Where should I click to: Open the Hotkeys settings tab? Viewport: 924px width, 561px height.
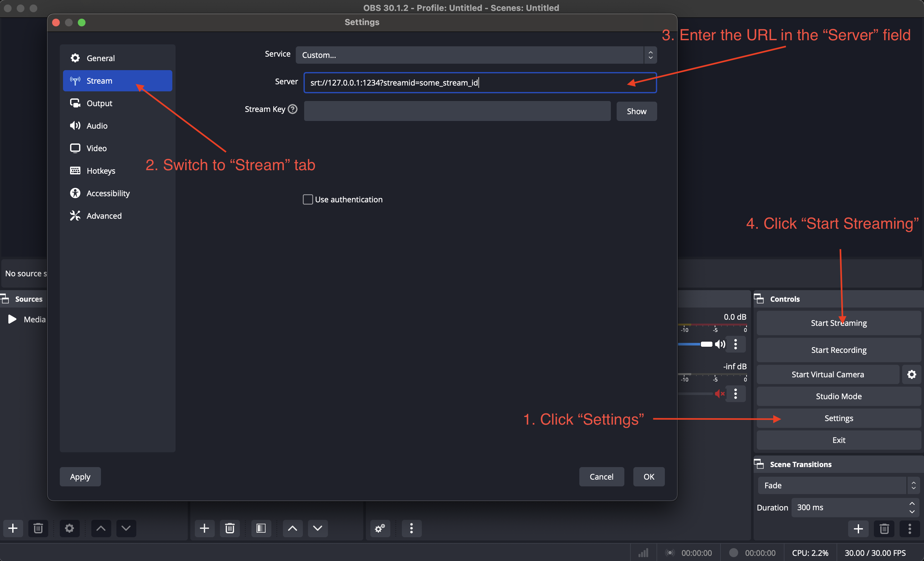point(101,171)
